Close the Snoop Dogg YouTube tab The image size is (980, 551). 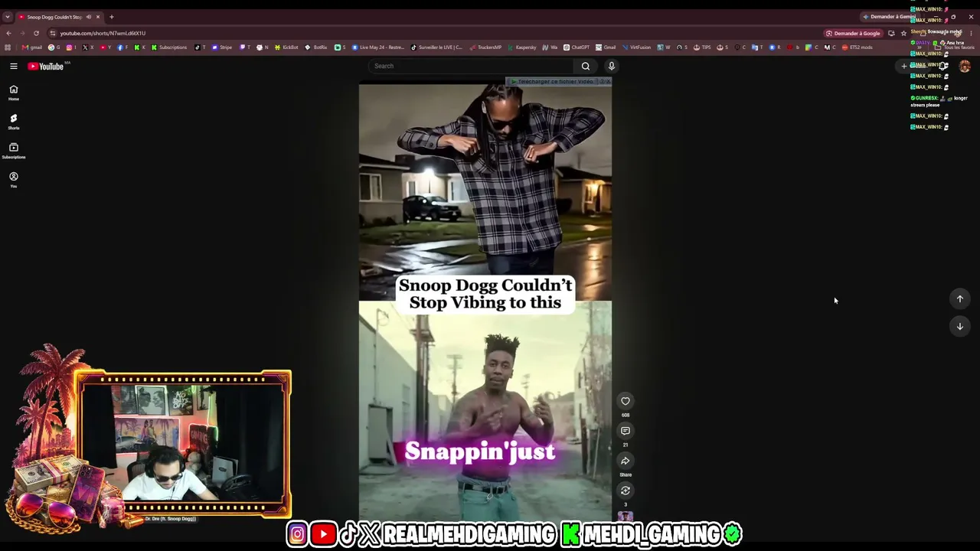click(98, 17)
